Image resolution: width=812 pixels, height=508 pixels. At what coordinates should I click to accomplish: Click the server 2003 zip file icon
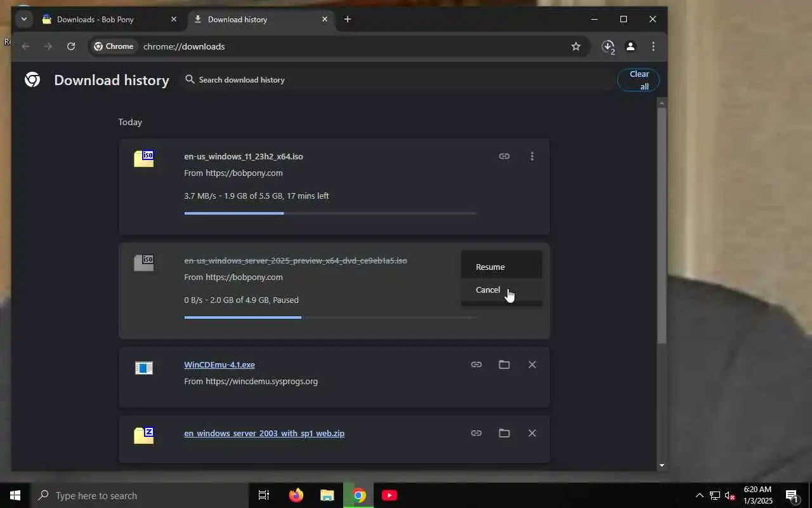[144, 436]
